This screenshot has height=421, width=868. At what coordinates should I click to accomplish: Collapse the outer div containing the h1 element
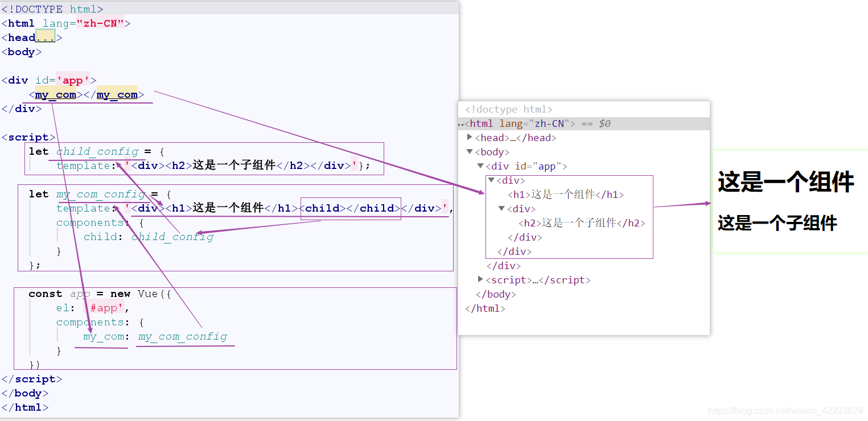pos(491,180)
